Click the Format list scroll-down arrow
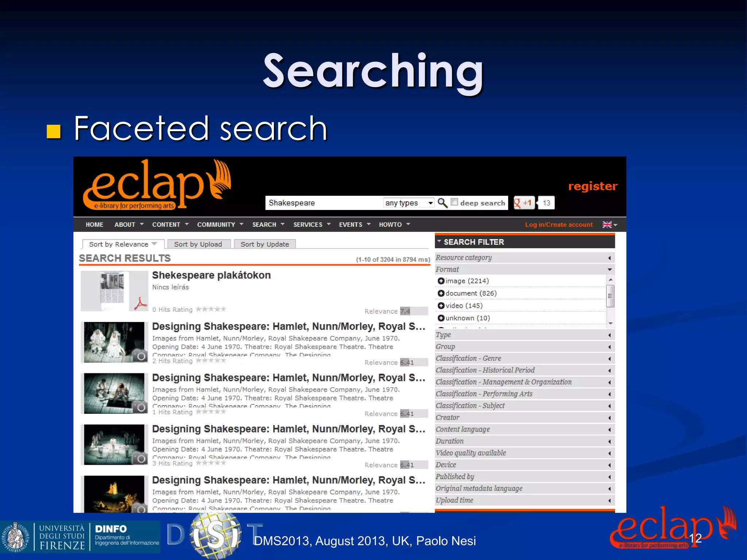Screen dimensions: 747x560 pos(610,323)
